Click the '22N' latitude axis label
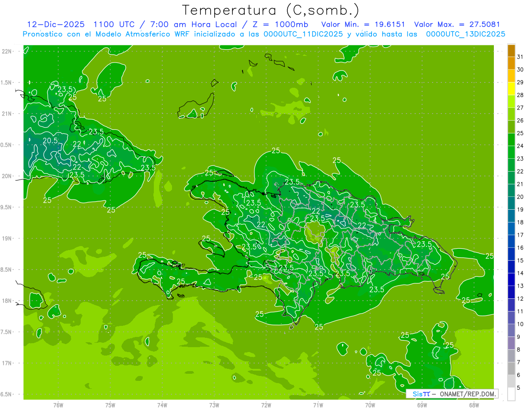Image resolution: width=532 pixels, height=411 pixels. [7, 51]
